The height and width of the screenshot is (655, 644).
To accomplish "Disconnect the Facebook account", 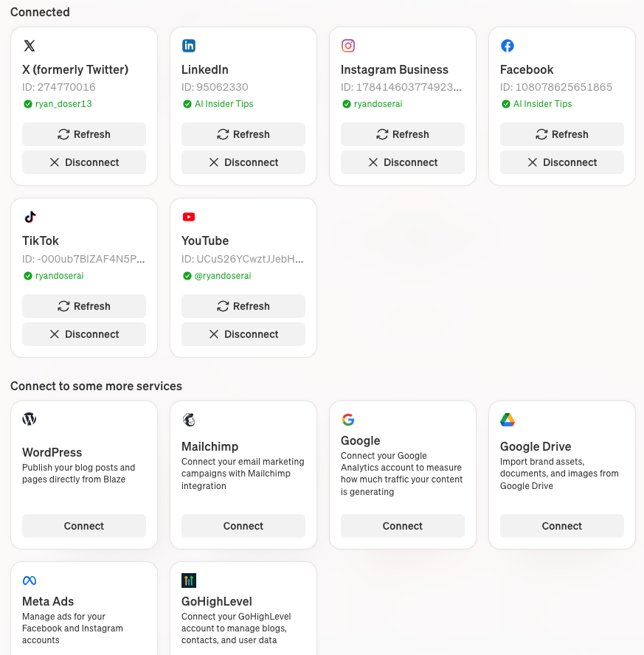I will (x=561, y=162).
